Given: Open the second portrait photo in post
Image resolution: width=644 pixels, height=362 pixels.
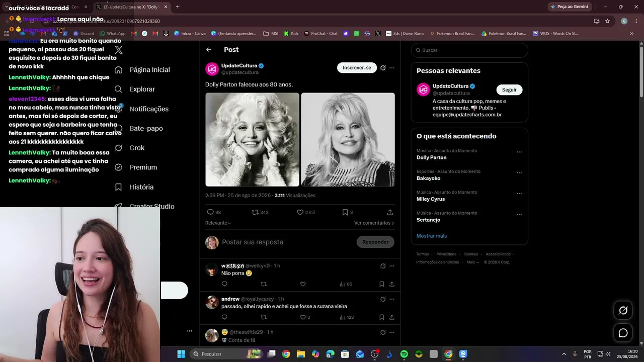Looking at the screenshot, I should pyautogui.click(x=348, y=139).
